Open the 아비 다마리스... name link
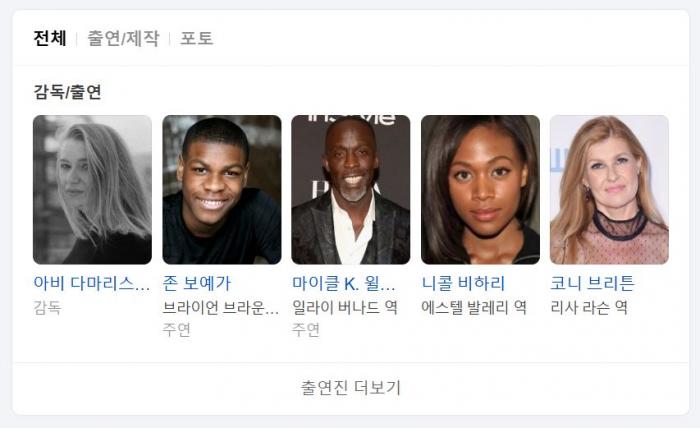Viewport: 700px width, 428px height. (x=92, y=283)
